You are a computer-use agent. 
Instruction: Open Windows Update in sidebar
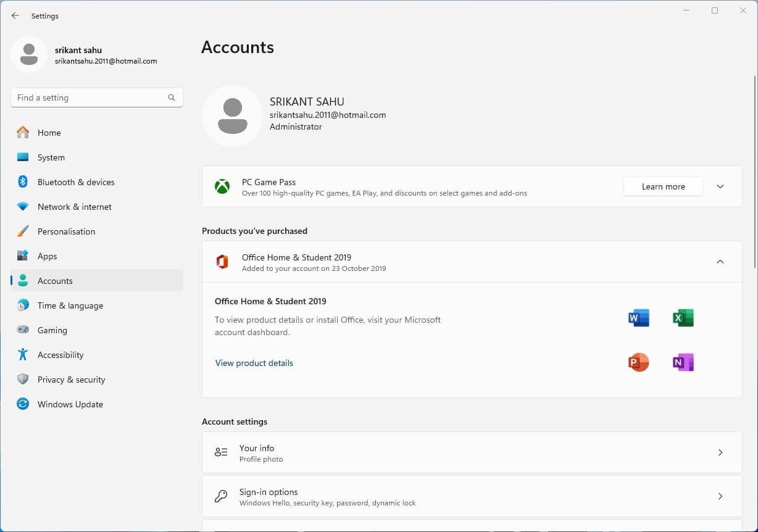point(70,404)
